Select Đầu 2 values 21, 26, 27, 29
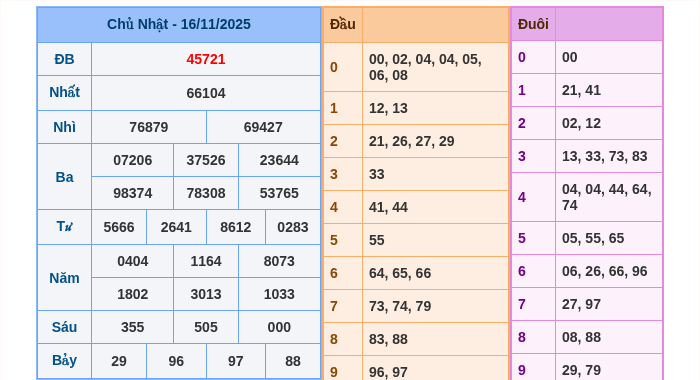The image size is (700, 380). (x=412, y=142)
